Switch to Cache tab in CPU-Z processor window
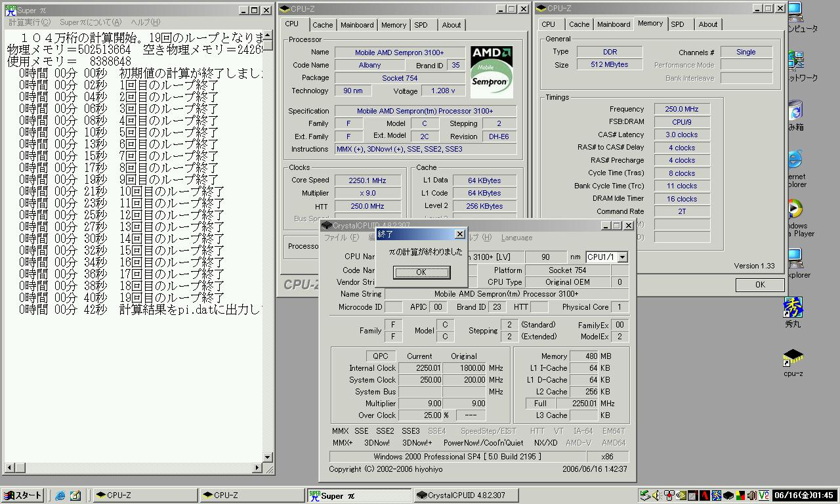840x504 pixels. pos(322,25)
